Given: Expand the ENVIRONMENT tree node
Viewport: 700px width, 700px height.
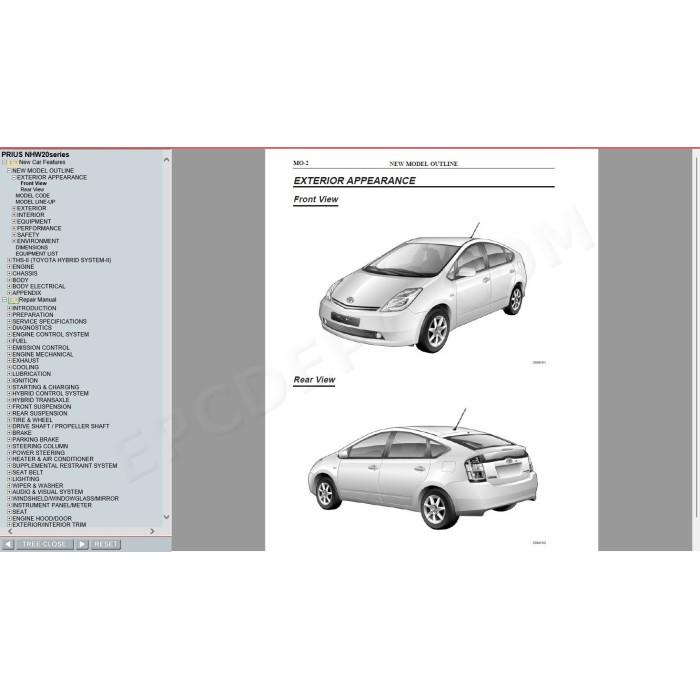Looking at the screenshot, I should [x=14, y=241].
